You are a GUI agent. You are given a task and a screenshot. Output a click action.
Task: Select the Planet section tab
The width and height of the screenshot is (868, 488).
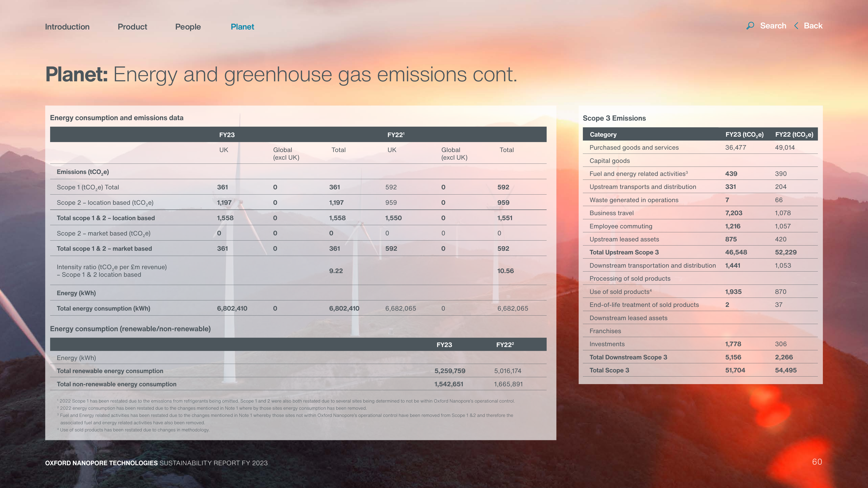pos(242,27)
